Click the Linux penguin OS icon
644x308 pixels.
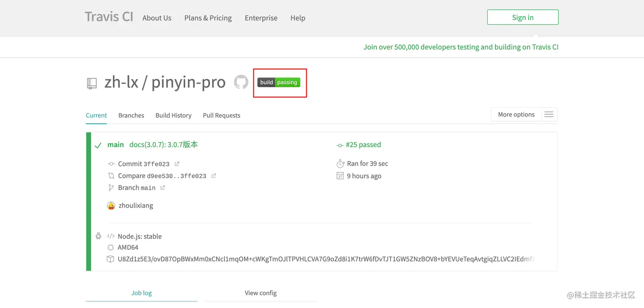(x=98, y=236)
